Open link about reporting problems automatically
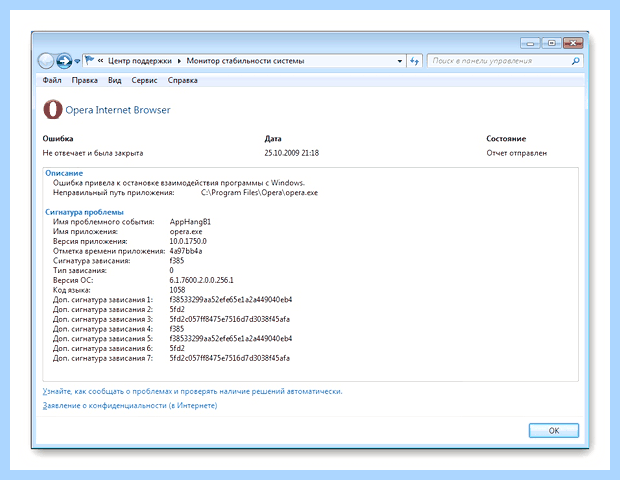Viewport: 620px width, 480px height. [x=193, y=391]
